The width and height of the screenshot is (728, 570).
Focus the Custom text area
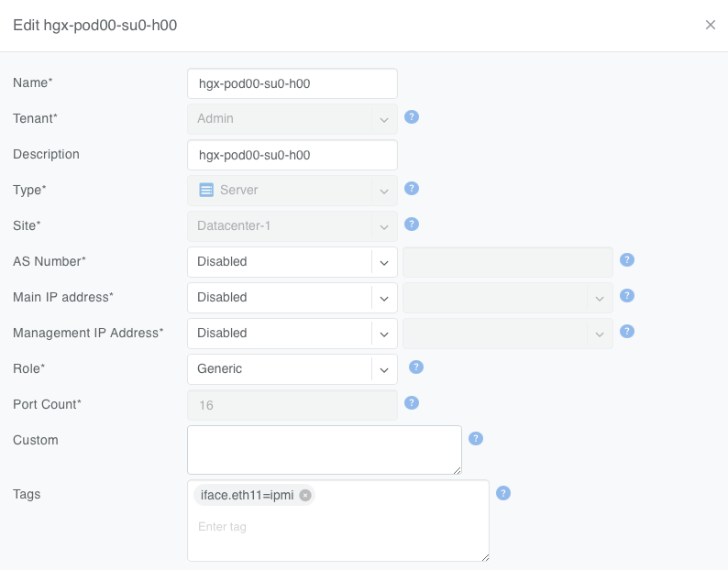[324, 449]
